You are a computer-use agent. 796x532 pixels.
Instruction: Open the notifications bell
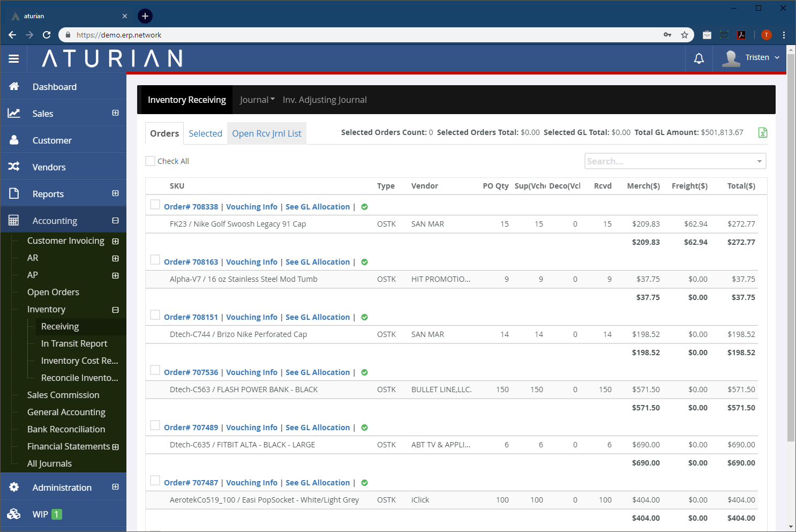(699, 58)
